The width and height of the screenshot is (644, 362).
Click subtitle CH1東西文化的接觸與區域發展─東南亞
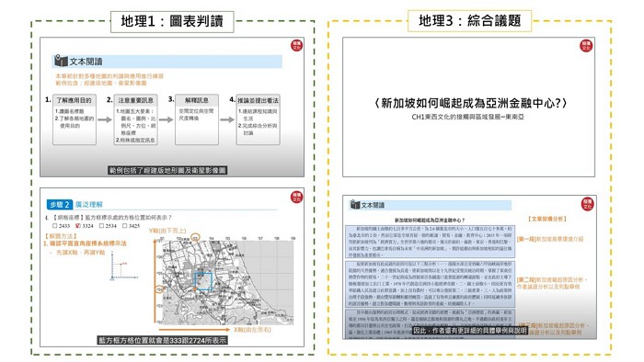point(467,117)
